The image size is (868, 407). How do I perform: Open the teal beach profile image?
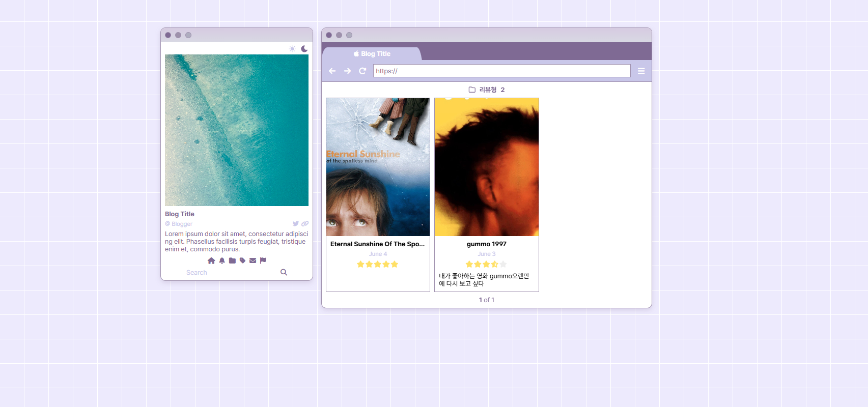pyautogui.click(x=237, y=130)
